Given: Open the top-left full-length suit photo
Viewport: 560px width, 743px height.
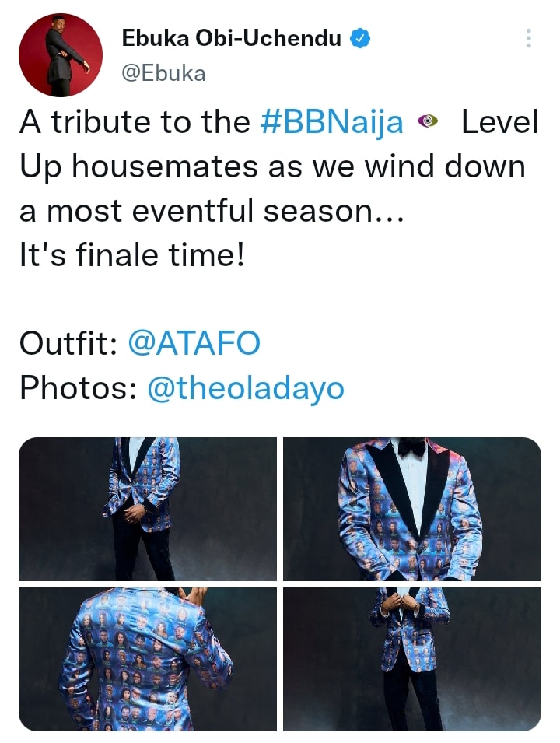Looking at the screenshot, I should click(x=148, y=509).
